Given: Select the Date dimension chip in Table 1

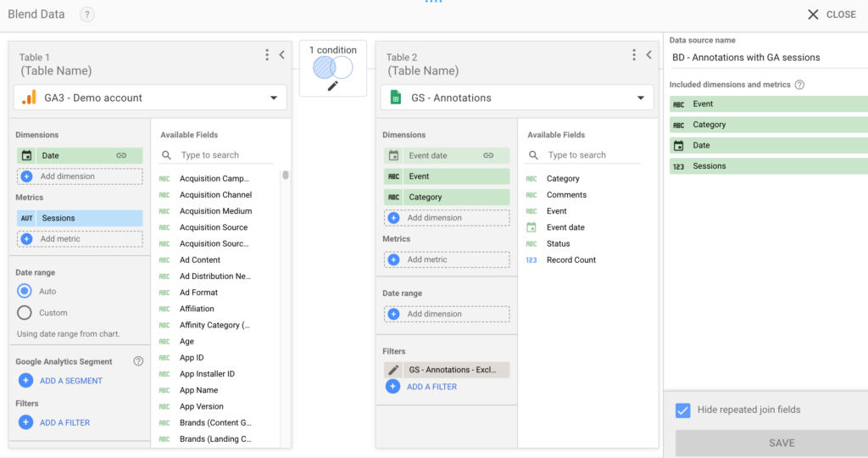Looking at the screenshot, I should (x=80, y=155).
